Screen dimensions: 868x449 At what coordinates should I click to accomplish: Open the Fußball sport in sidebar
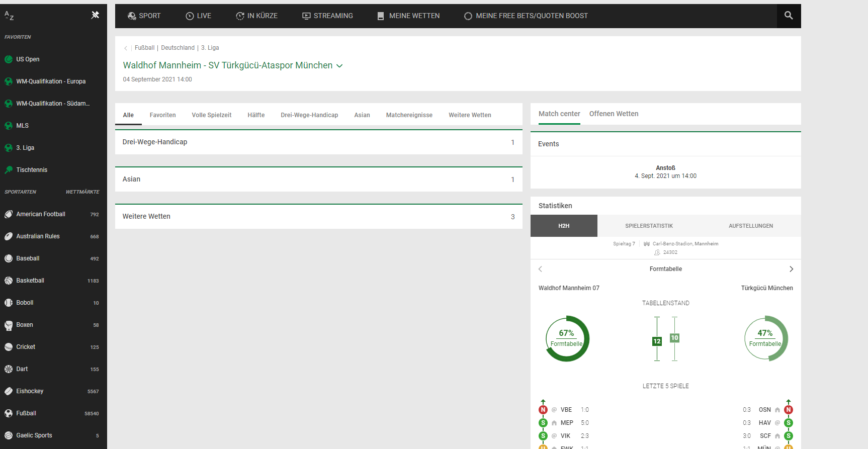click(x=26, y=413)
